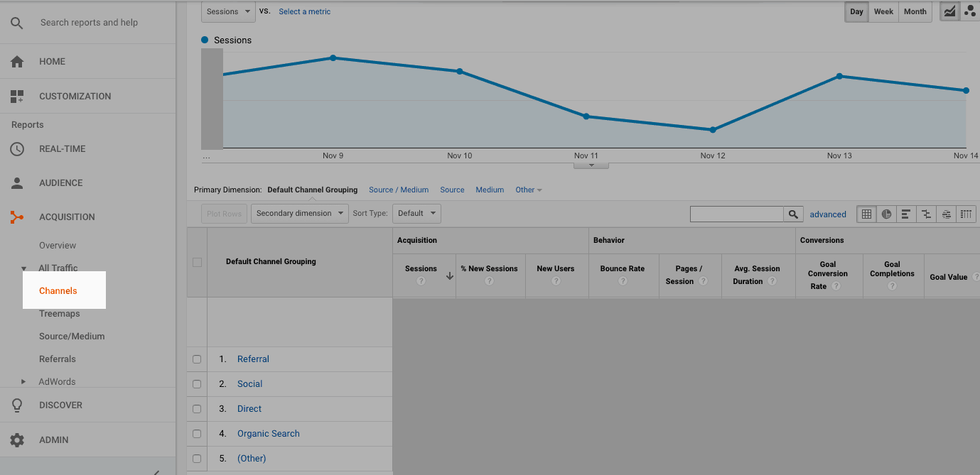The height and width of the screenshot is (475, 980).
Task: Select the line chart metric view
Action: tap(949, 11)
